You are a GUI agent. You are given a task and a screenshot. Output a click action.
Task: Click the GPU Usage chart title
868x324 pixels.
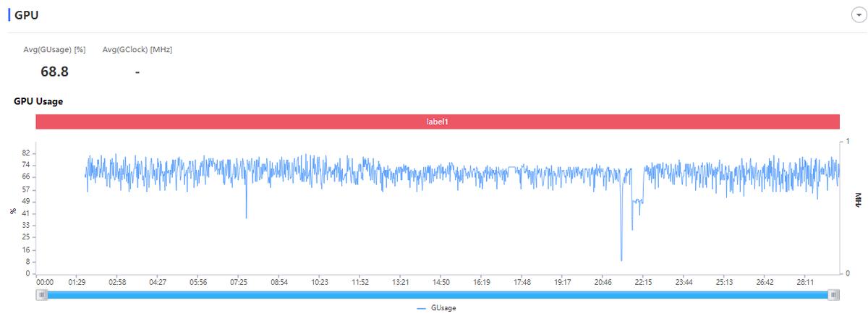38,101
